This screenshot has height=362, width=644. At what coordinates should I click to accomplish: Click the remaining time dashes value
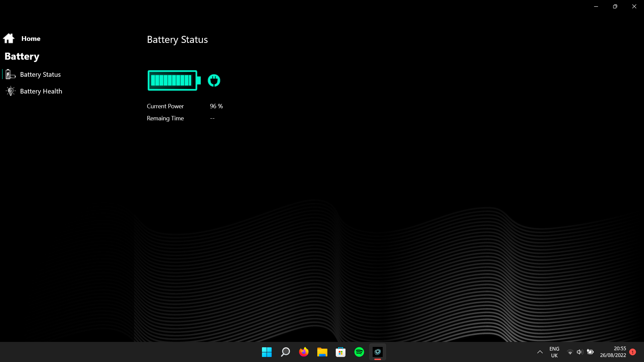pos(212,118)
